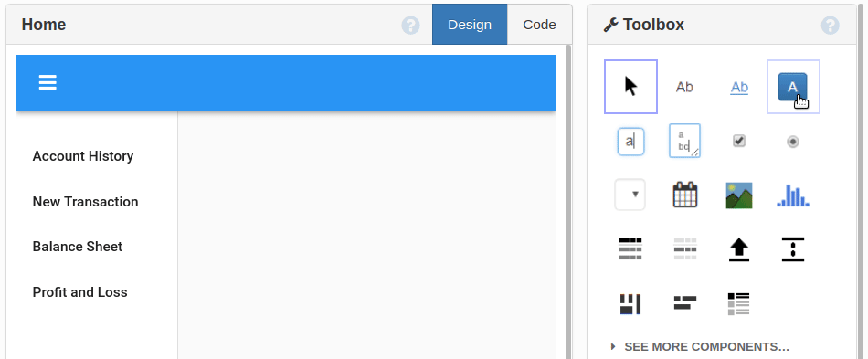The height and width of the screenshot is (359, 868).
Task: Pick the Label component (plain Ab)
Action: [684, 87]
